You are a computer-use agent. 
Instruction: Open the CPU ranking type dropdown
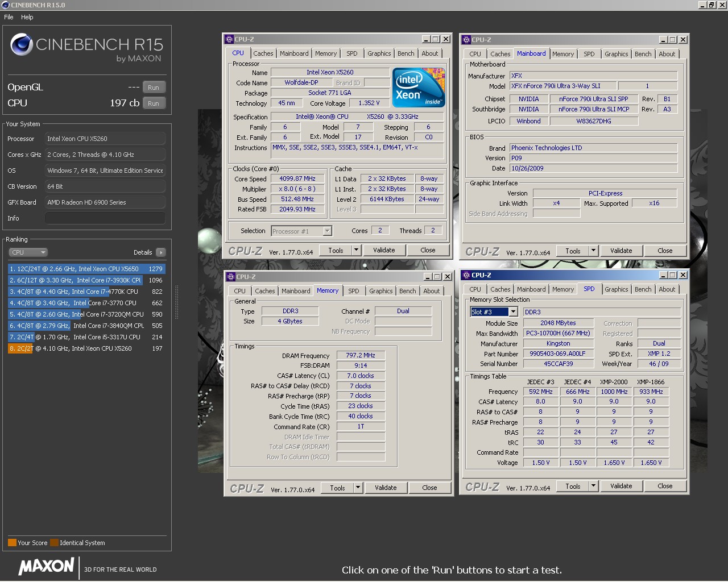click(x=28, y=252)
